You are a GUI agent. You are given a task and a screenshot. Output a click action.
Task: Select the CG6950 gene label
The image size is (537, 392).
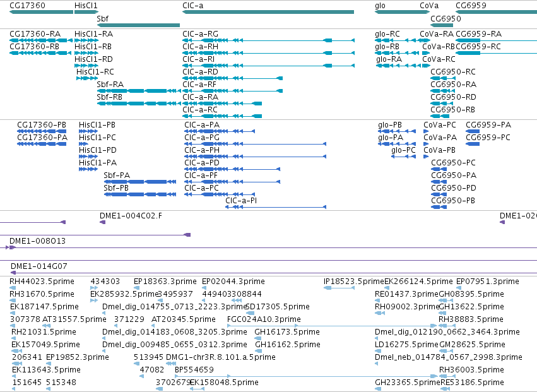446,18
